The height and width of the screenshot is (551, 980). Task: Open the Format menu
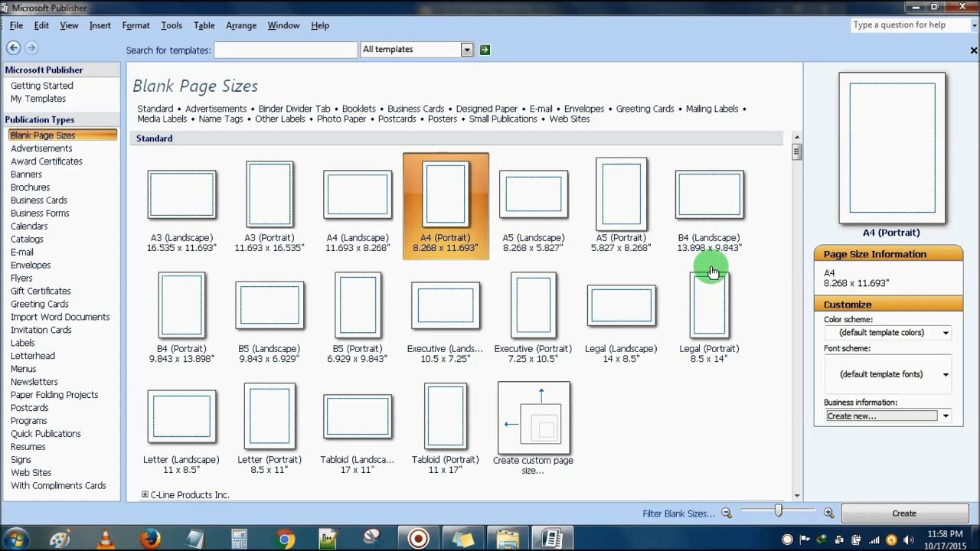(136, 25)
